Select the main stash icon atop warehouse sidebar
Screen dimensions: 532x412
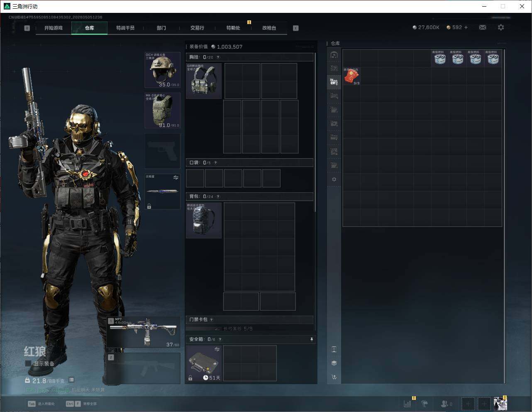[x=334, y=55]
